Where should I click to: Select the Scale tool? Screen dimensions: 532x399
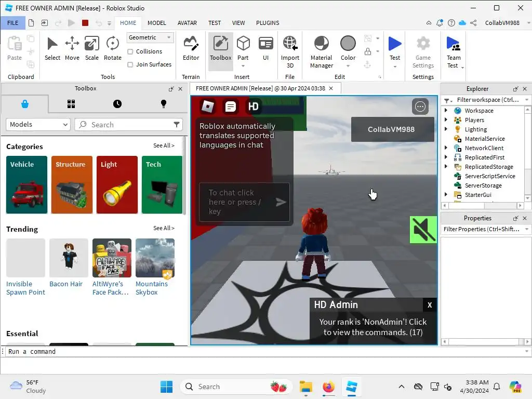pyautogui.click(x=91, y=48)
